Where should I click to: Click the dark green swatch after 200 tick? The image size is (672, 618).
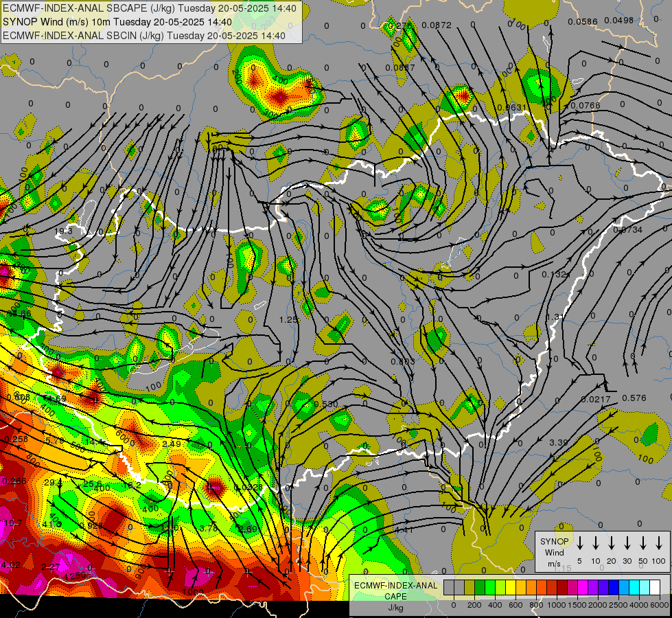(x=480, y=588)
